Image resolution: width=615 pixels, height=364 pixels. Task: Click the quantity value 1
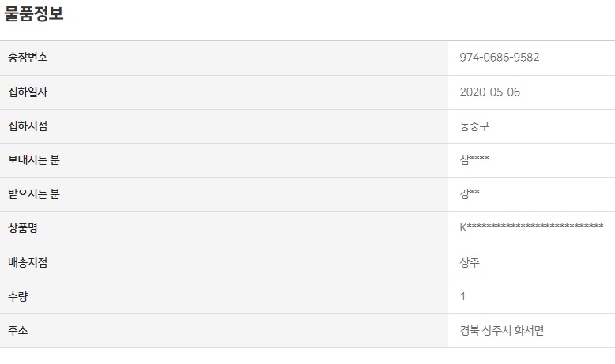[x=463, y=296]
